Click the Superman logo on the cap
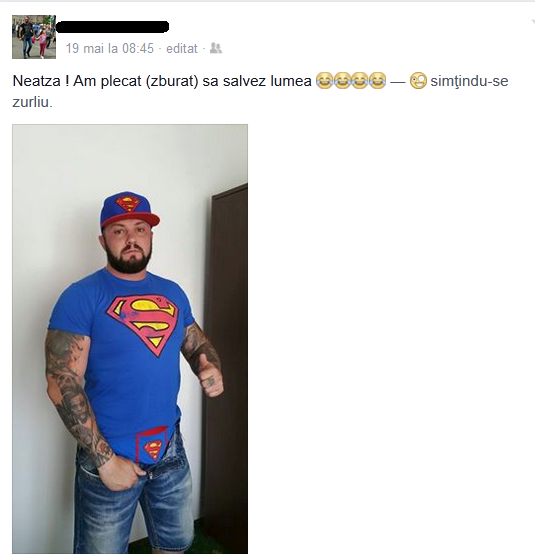This screenshot has height=554, width=535. (x=128, y=204)
